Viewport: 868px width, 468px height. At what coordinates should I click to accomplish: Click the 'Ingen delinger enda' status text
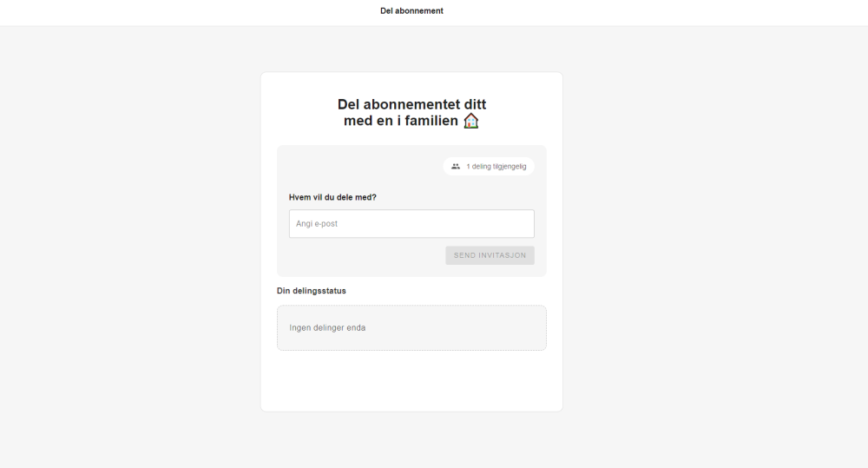point(327,328)
